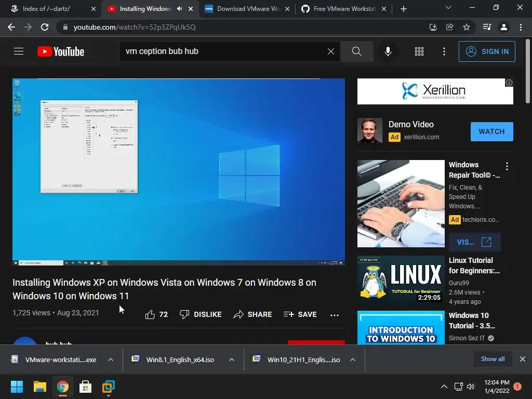This screenshot has width=532, height=399.
Task: Click the SIGN IN button
Action: click(487, 51)
